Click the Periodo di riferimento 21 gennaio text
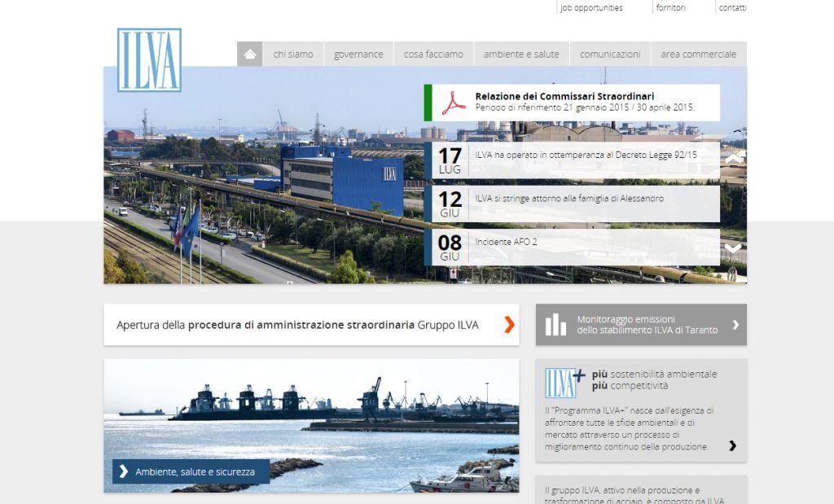834x504 pixels. point(585,107)
